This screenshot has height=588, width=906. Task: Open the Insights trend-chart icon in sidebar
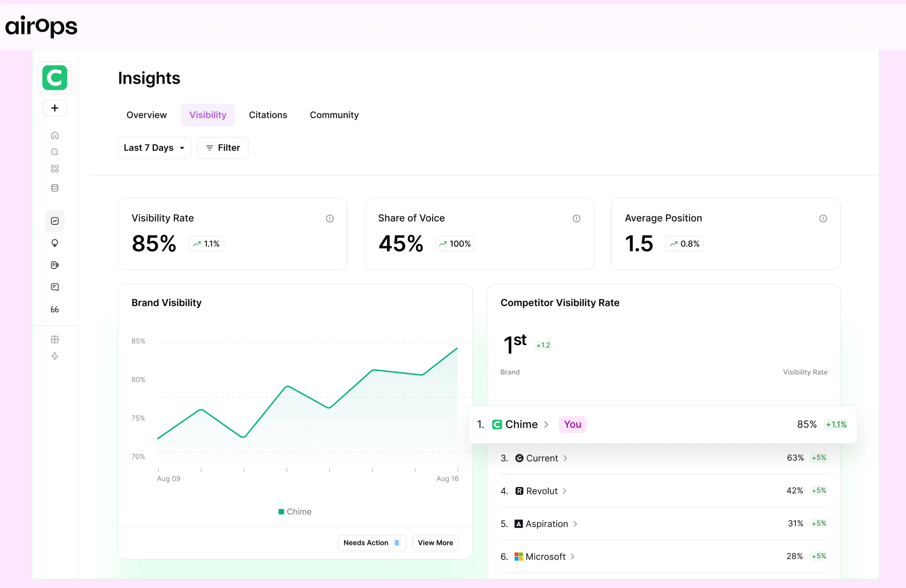pyautogui.click(x=55, y=221)
